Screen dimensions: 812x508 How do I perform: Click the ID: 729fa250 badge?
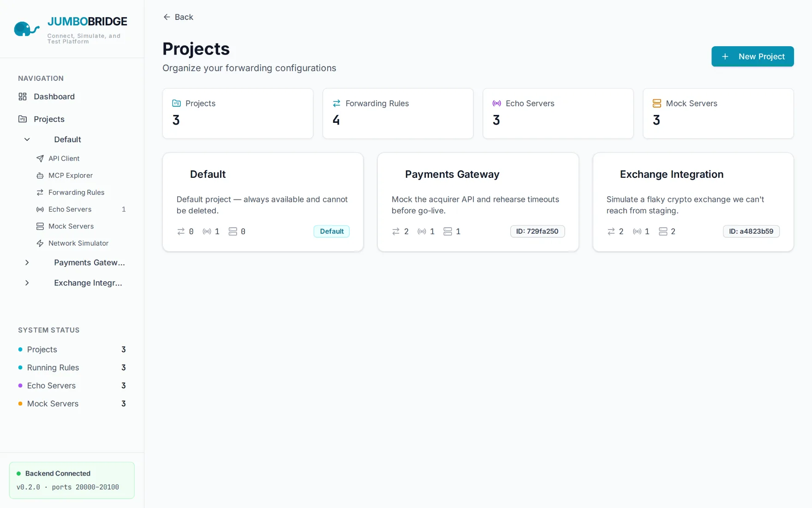tap(537, 231)
